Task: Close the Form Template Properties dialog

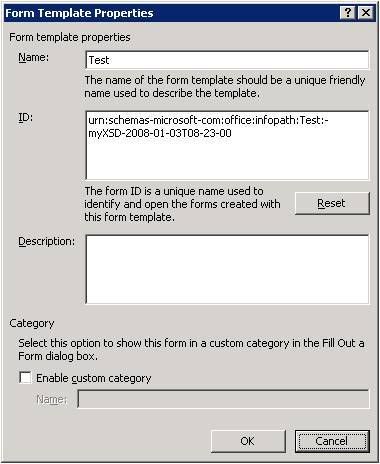Action: 366,13
